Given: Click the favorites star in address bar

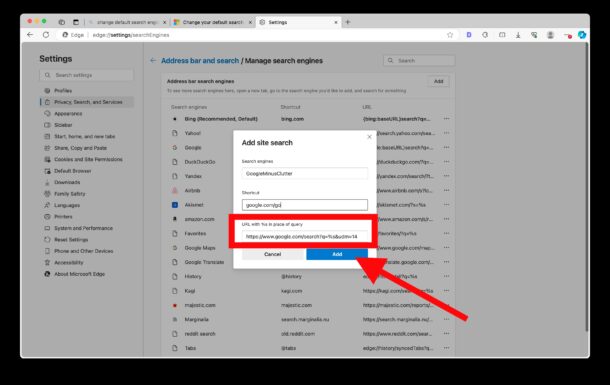Looking at the screenshot, I should (450, 35).
